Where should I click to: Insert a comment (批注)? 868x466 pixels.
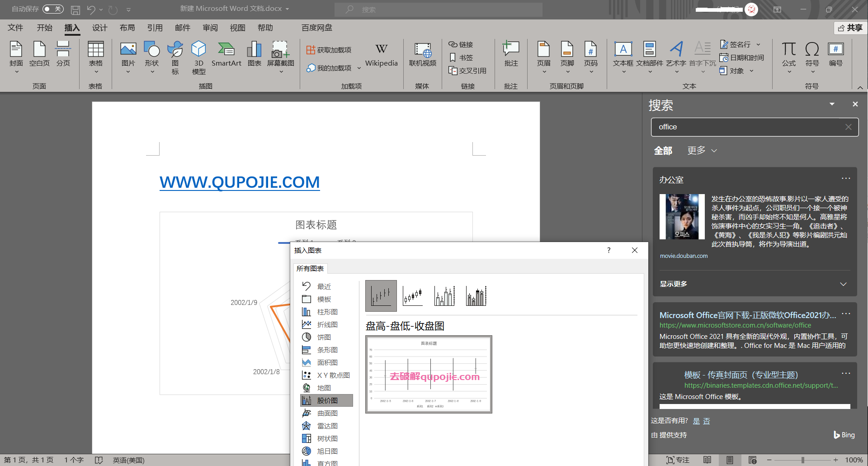pyautogui.click(x=511, y=54)
